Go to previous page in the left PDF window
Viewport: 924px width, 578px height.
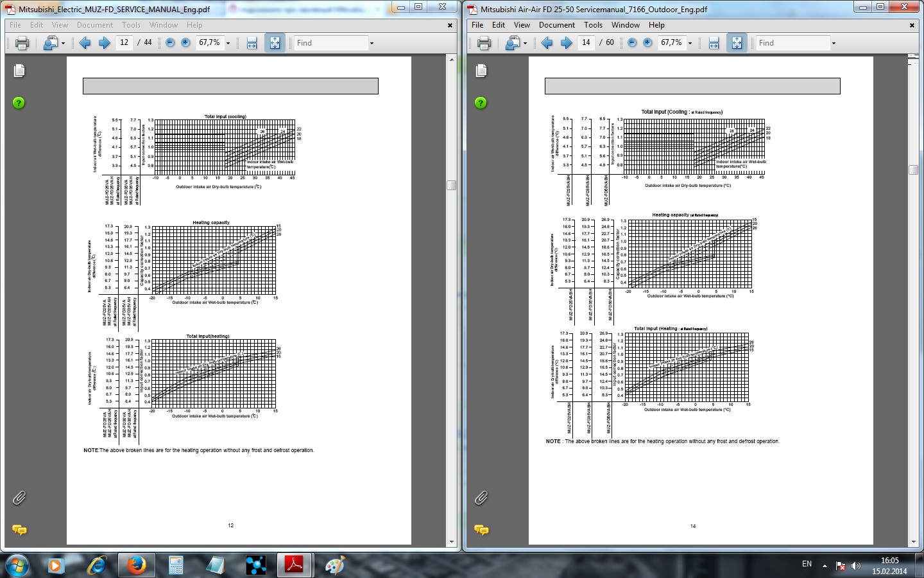85,43
